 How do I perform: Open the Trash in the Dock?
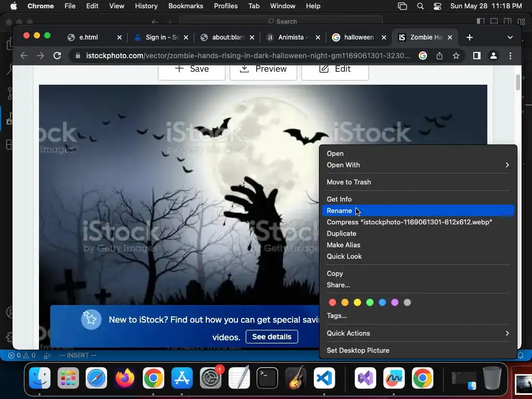pos(493,378)
